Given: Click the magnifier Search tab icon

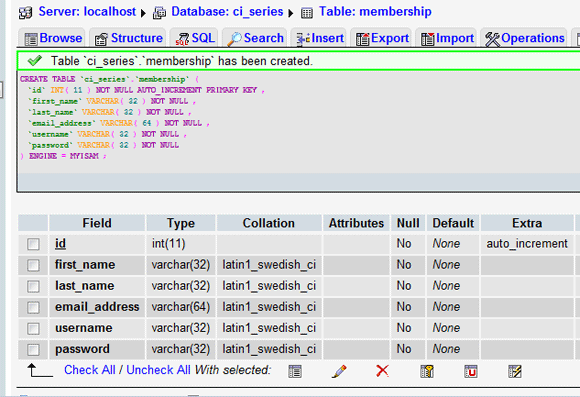Looking at the screenshot, I should [x=235, y=39].
